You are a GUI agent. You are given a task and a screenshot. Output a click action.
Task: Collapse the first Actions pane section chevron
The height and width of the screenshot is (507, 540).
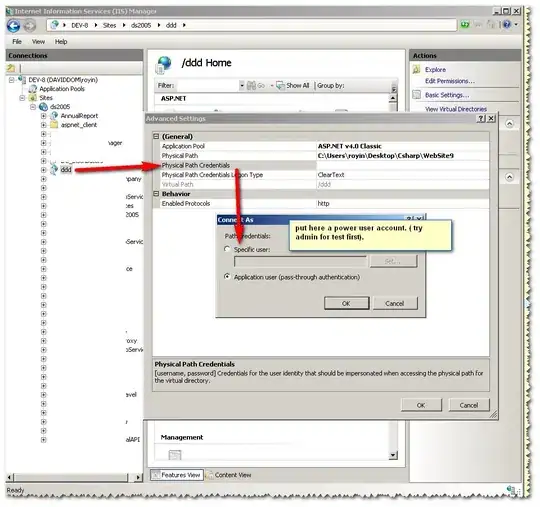510,124
